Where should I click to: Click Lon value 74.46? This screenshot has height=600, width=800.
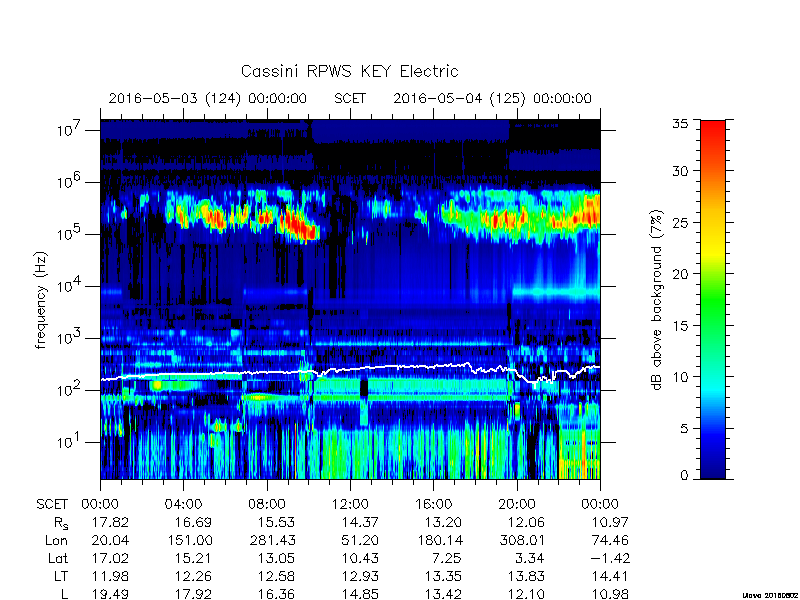(609, 540)
